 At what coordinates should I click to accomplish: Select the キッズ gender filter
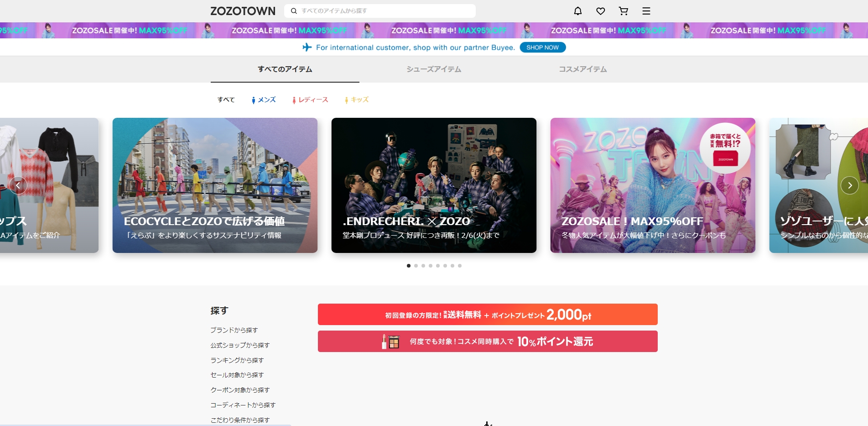[x=357, y=100]
